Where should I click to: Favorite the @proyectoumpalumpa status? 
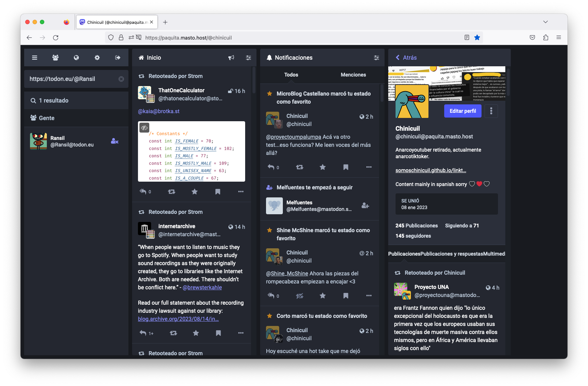click(x=323, y=167)
